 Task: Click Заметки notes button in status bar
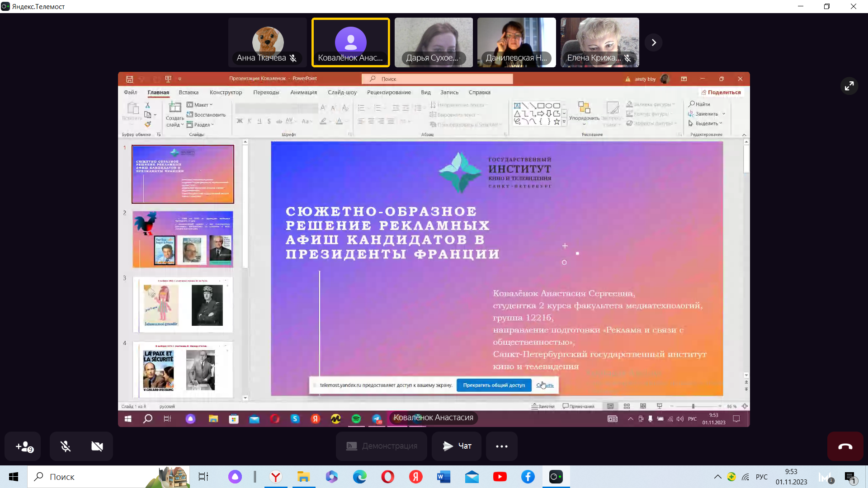tap(543, 406)
